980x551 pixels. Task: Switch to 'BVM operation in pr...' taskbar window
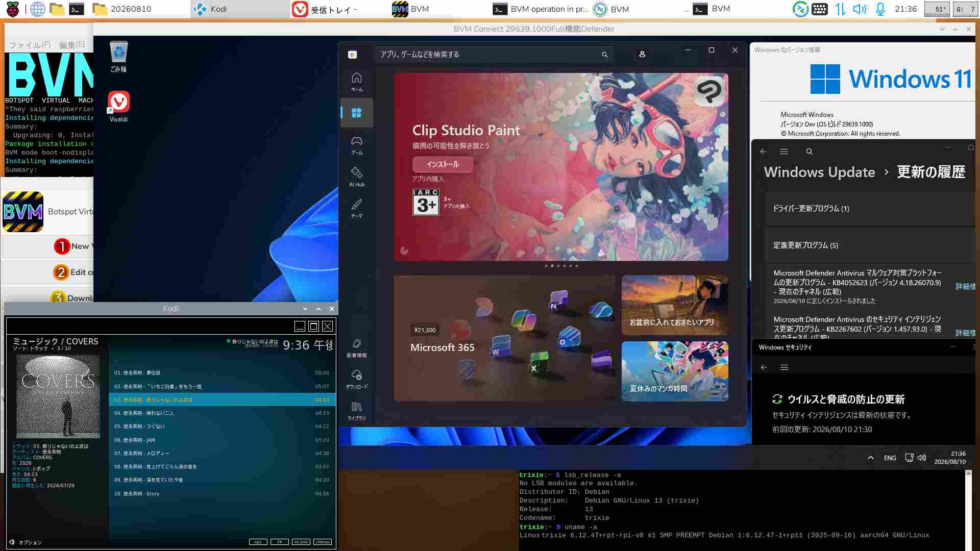(x=540, y=9)
